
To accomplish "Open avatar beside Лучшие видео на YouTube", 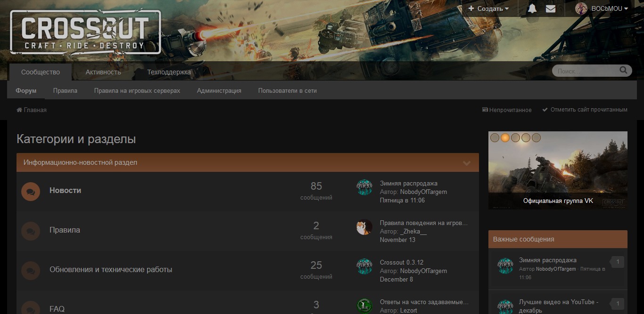I will pos(505,306).
